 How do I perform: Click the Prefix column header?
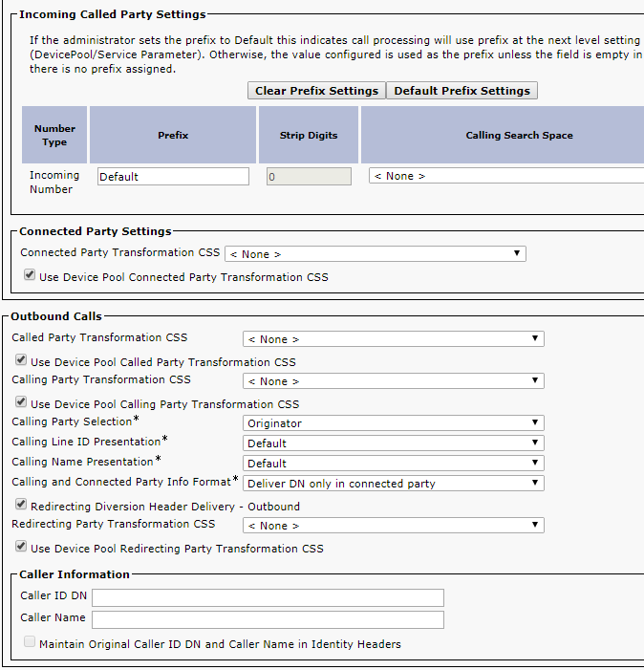pos(173,135)
